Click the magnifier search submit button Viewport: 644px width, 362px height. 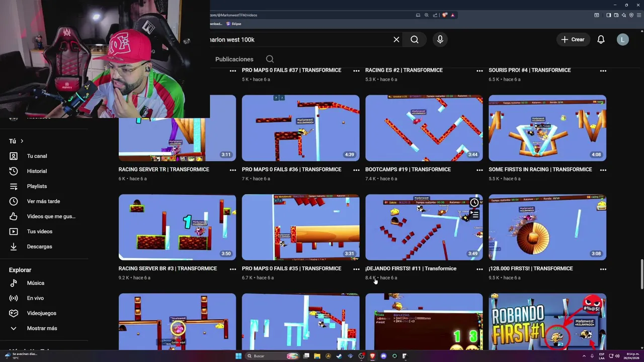pyautogui.click(x=415, y=39)
